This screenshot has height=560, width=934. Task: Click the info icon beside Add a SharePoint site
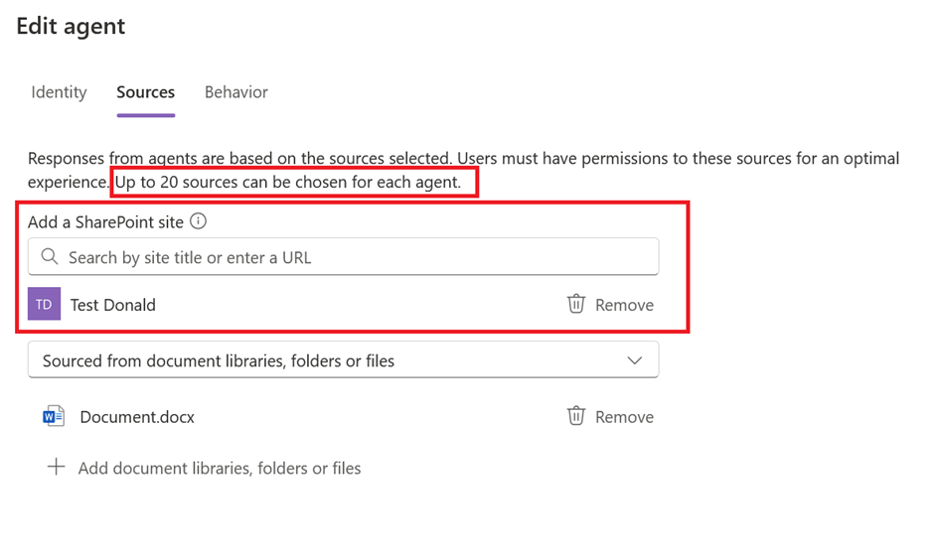click(x=199, y=221)
